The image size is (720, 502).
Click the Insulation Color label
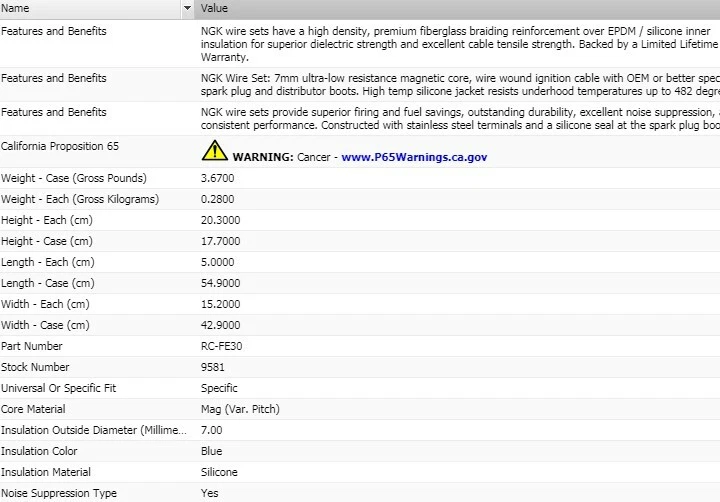pos(39,451)
